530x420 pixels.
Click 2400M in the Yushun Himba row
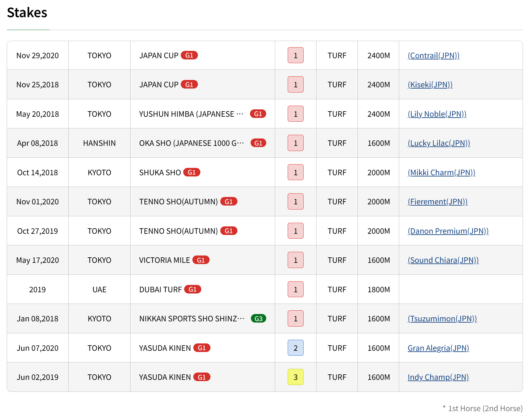pyautogui.click(x=379, y=114)
